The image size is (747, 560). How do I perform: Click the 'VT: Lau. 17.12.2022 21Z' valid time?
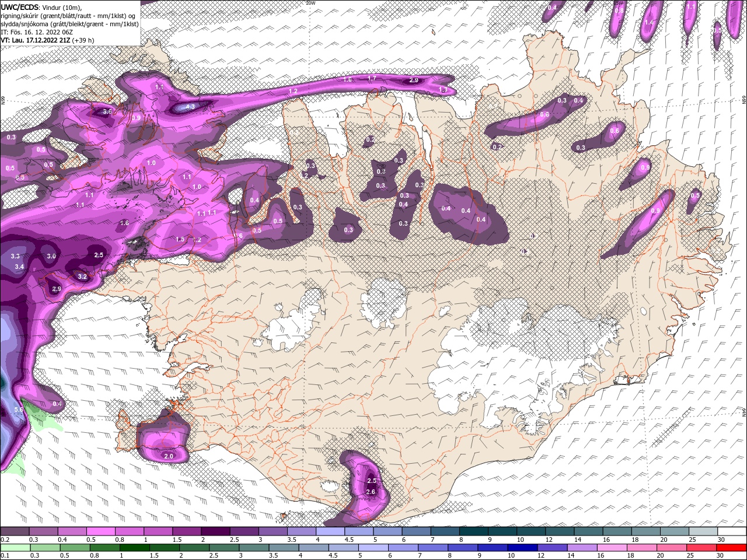pyautogui.click(x=36, y=40)
